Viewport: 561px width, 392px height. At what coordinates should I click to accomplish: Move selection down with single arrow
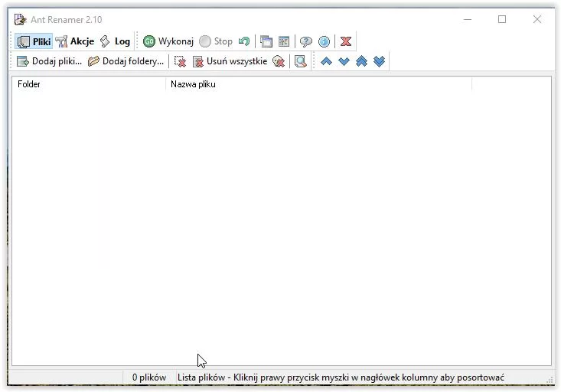pyautogui.click(x=344, y=61)
